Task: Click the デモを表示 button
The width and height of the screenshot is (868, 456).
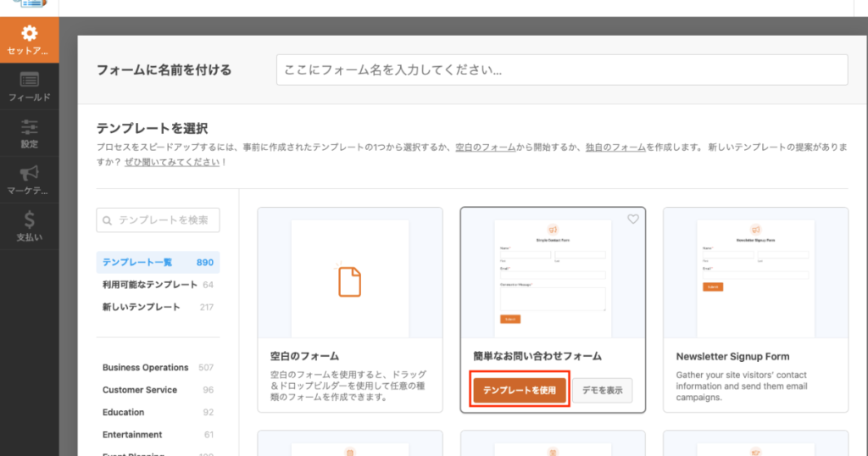Action: (602, 391)
